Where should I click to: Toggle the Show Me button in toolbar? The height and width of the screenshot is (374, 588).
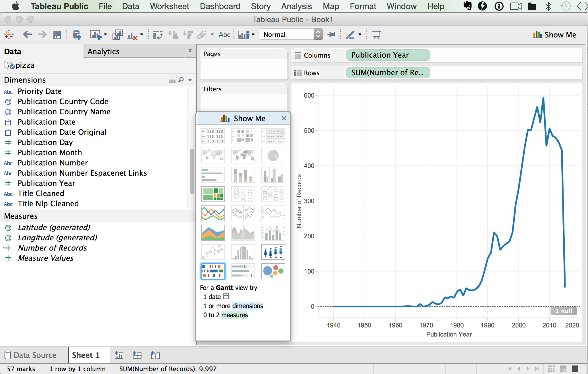pos(554,35)
